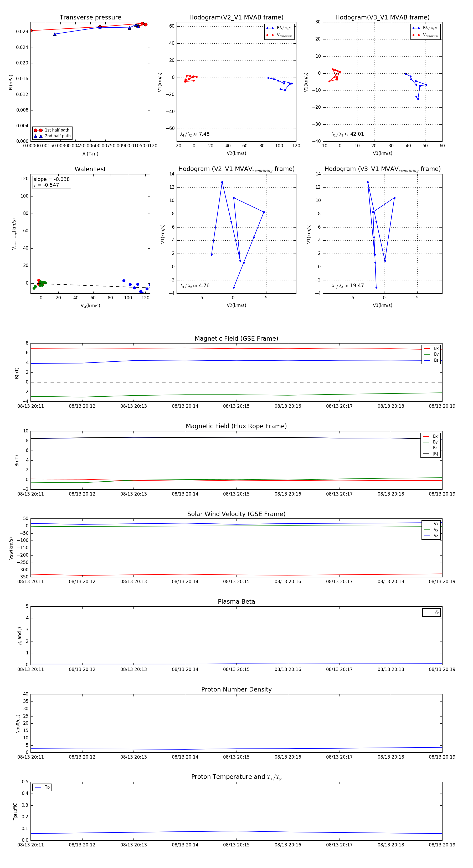Screen dimensions: 473x868
Task: Click the λ1/λ3 ≈ 42.01 annotation
Action: [x=347, y=134]
